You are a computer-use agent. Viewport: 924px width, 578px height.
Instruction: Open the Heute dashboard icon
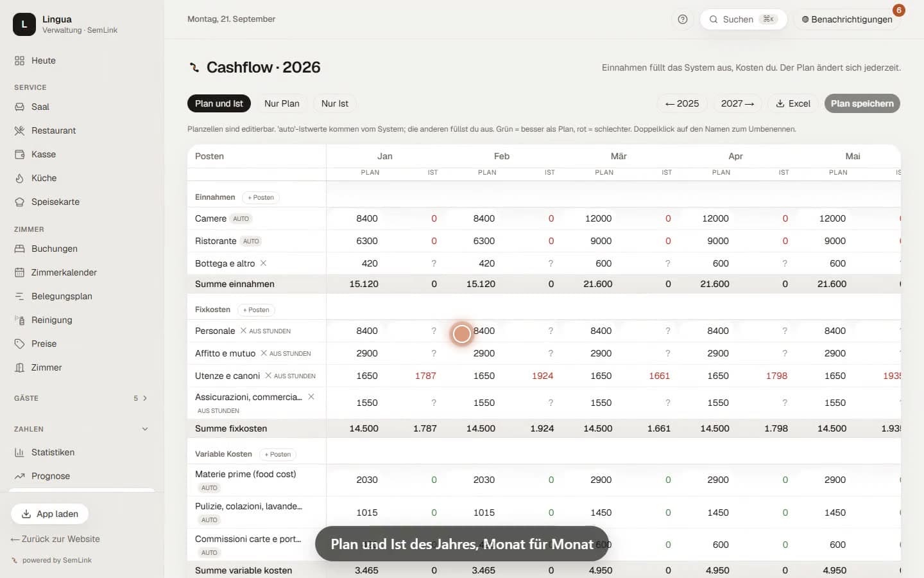pyautogui.click(x=19, y=60)
